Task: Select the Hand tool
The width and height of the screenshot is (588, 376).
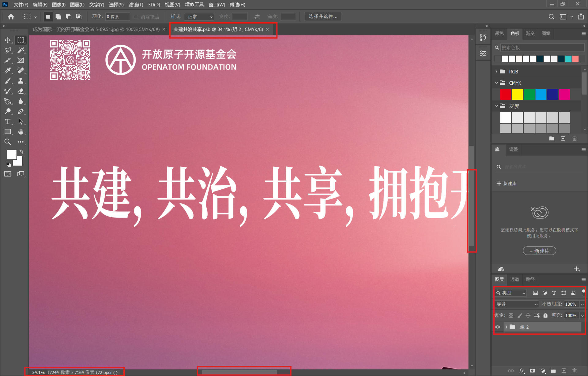Action: click(21, 132)
